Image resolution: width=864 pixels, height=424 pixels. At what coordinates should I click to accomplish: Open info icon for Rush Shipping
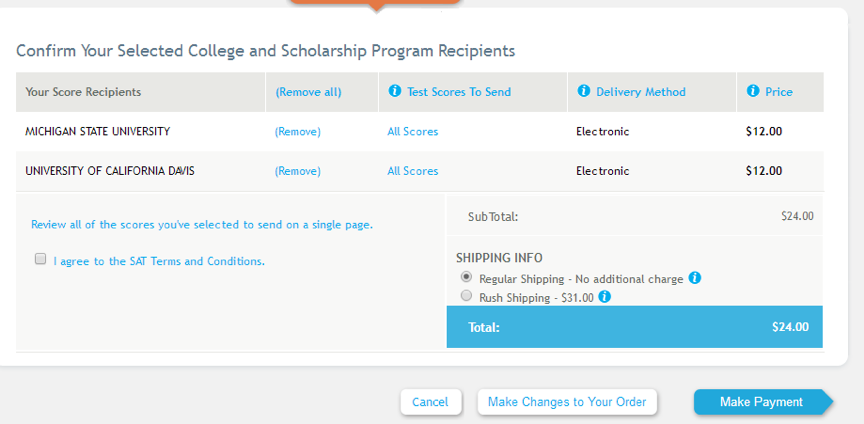pyautogui.click(x=605, y=297)
